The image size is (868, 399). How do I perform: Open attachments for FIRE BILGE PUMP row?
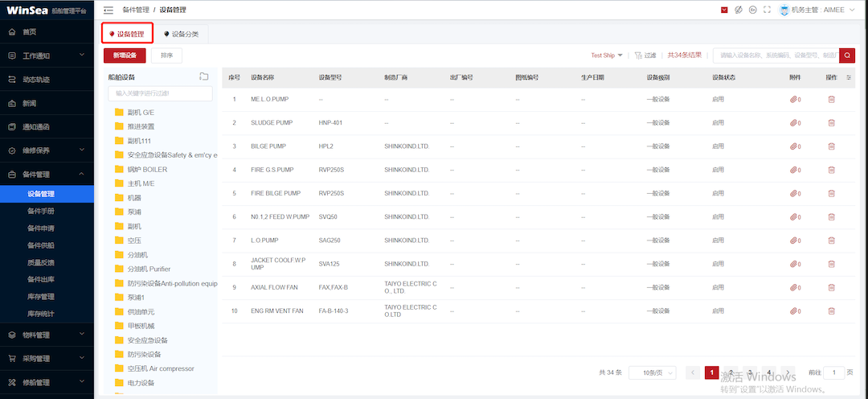[x=795, y=193]
